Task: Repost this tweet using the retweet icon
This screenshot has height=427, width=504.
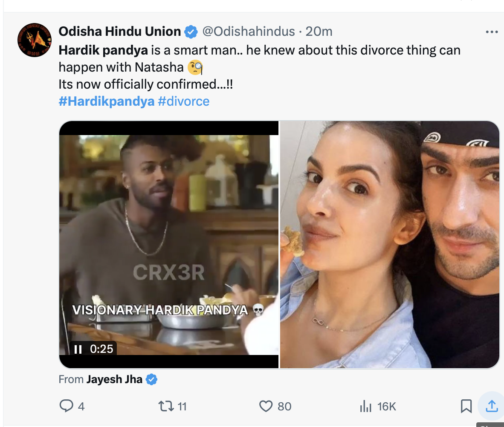Action: pyautogui.click(x=167, y=406)
